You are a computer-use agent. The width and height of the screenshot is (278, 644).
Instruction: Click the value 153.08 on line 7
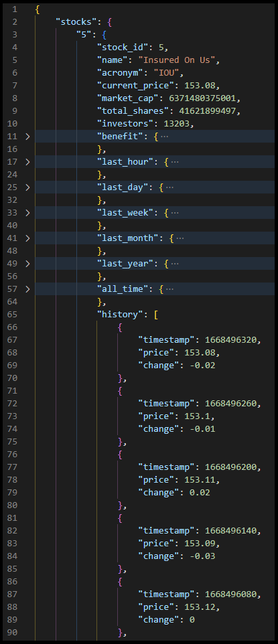coord(199,86)
